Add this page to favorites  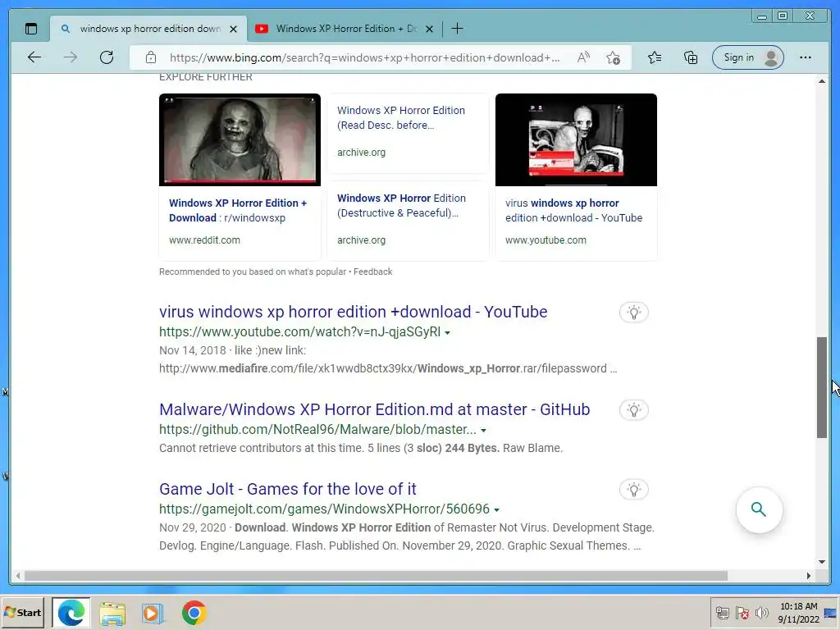point(614,57)
